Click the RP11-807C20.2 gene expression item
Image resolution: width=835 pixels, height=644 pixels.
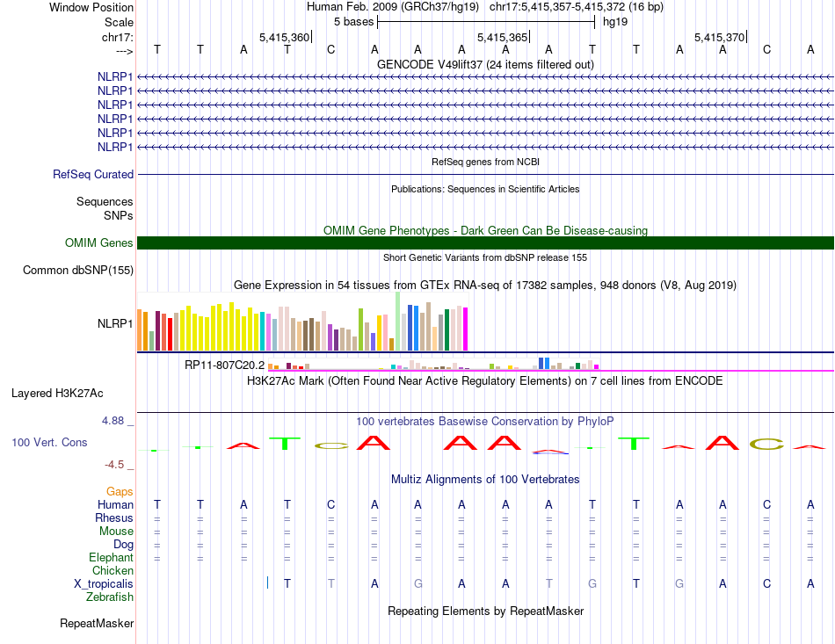coord(224,365)
